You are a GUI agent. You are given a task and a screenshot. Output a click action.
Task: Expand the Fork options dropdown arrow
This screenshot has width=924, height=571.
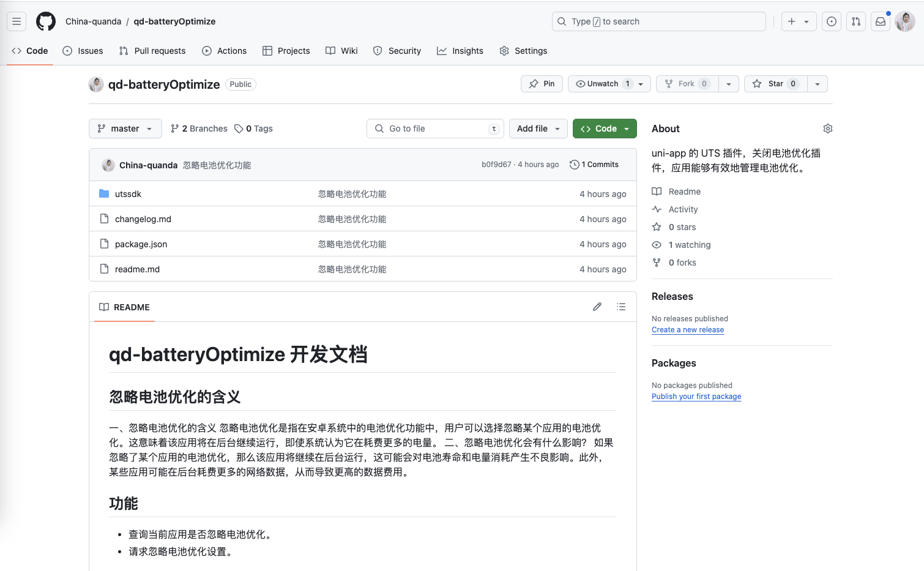[729, 84]
